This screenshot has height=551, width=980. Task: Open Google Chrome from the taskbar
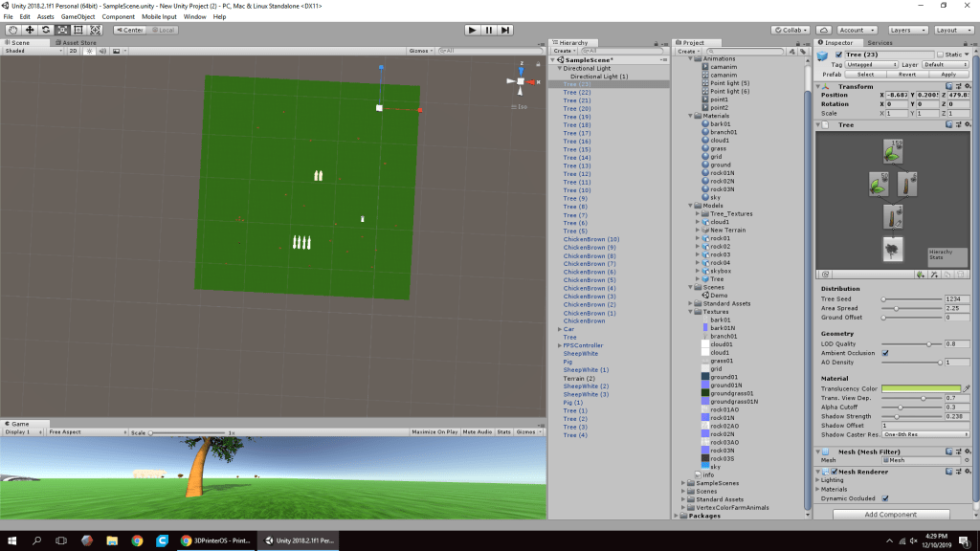point(137,540)
